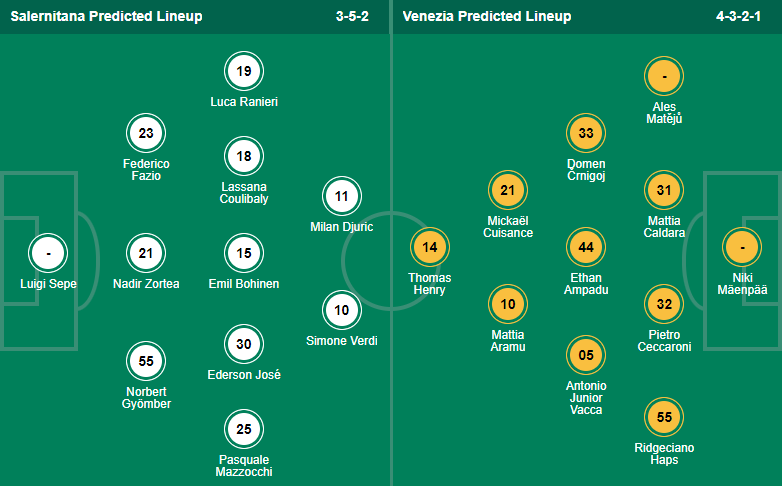This screenshot has height=486, width=782.
Task: Select Luigi Sepe's goalkeeper circle
Action: [48, 253]
